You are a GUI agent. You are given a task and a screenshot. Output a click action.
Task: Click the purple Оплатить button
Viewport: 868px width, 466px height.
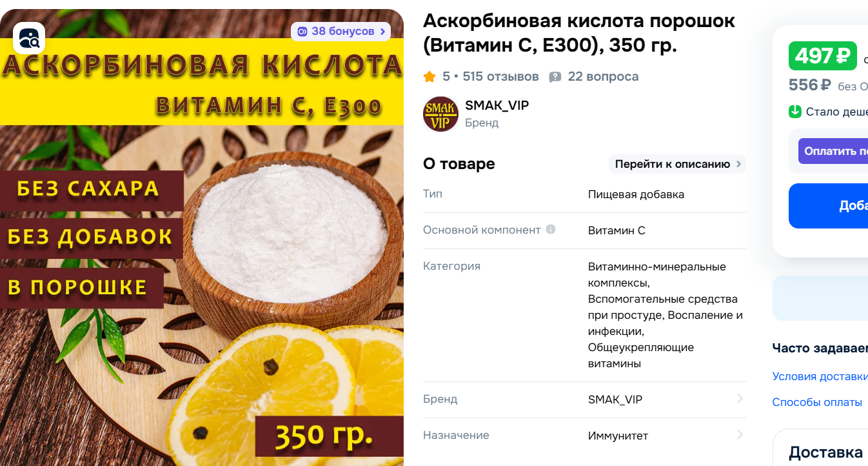[833, 151]
